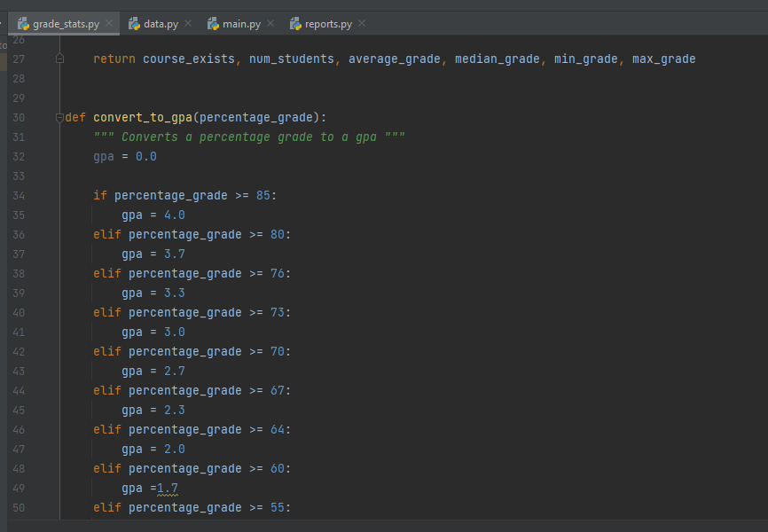Click the Python file icon on data.py tab
Image resolution: width=768 pixels, height=532 pixels.
coord(134,24)
